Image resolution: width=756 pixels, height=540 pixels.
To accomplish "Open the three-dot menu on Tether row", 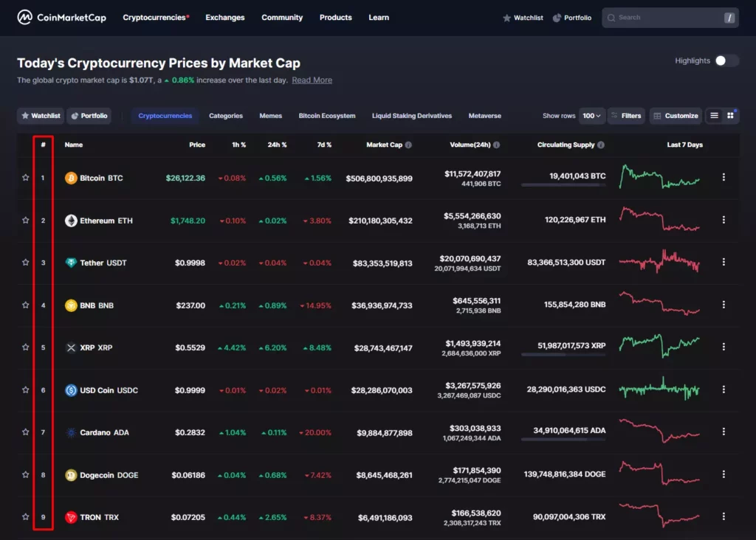I will pos(724,262).
